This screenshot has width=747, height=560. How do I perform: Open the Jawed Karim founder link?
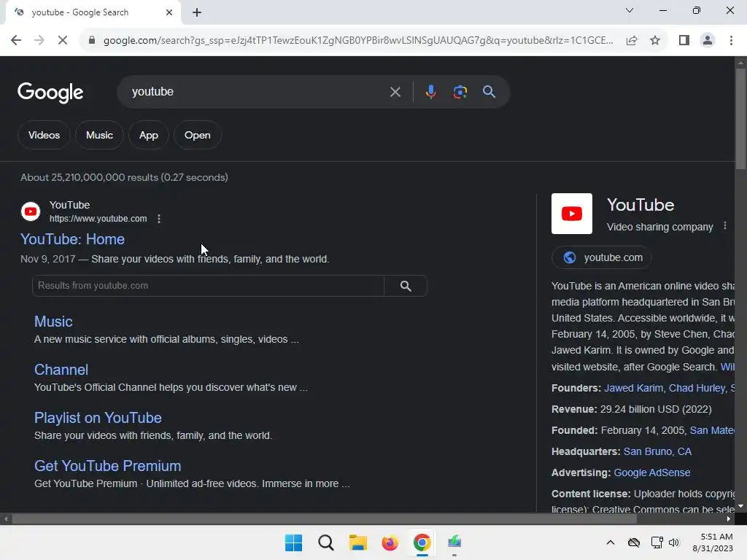pos(634,388)
